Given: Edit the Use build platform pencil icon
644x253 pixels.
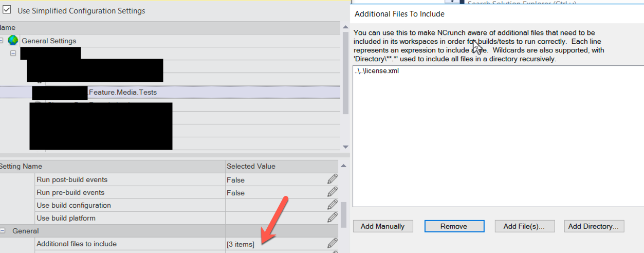Looking at the screenshot, I should (x=333, y=218).
